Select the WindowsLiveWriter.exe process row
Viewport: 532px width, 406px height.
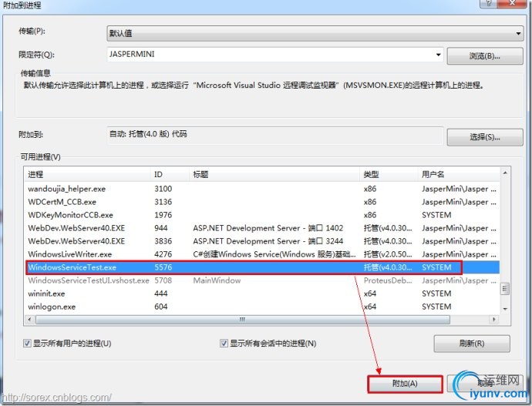coord(262,254)
